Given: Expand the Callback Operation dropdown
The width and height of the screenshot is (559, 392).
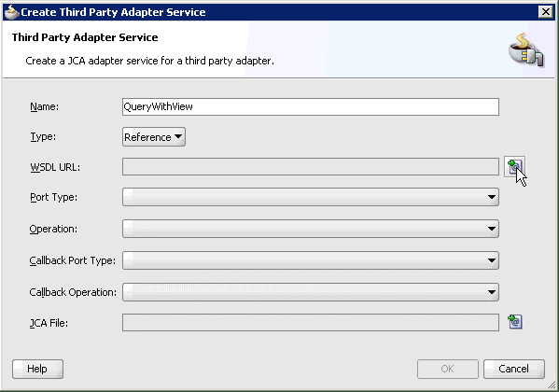Looking at the screenshot, I should coord(310,292).
